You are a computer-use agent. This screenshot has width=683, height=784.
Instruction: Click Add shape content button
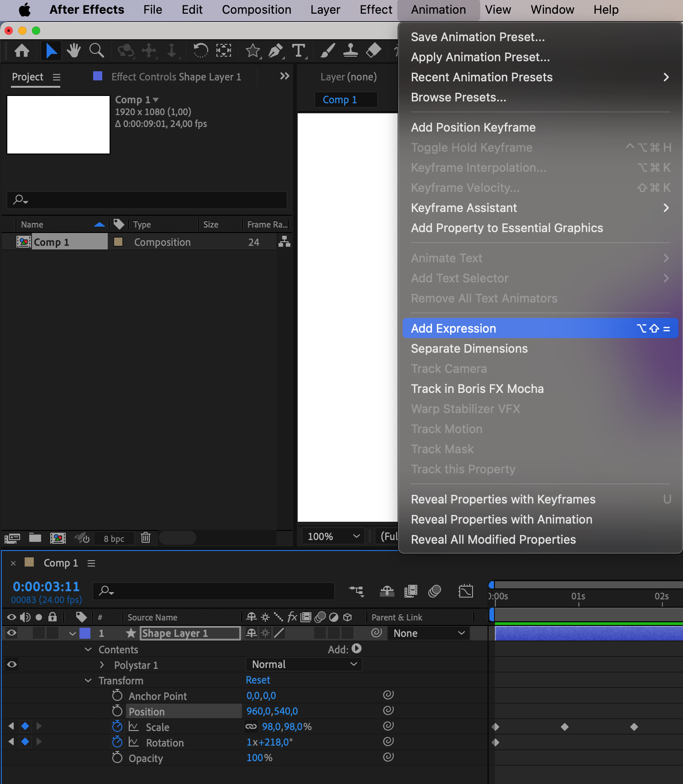(x=357, y=649)
